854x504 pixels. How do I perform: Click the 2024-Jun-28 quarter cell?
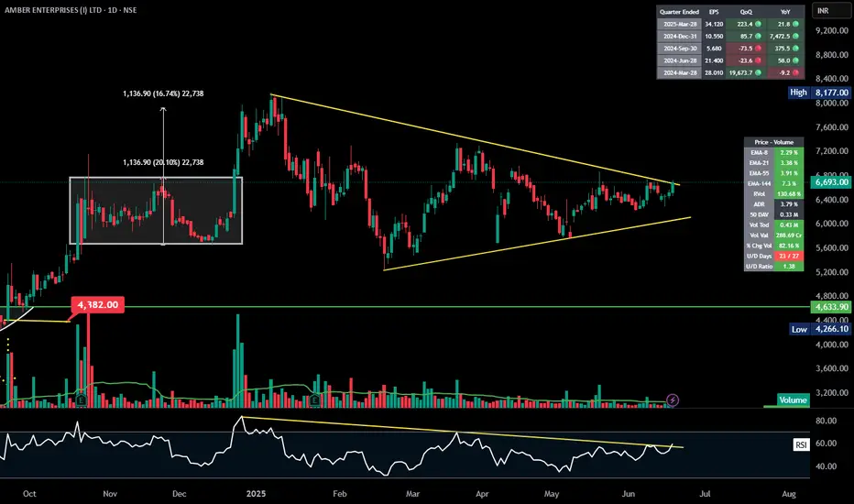679,60
